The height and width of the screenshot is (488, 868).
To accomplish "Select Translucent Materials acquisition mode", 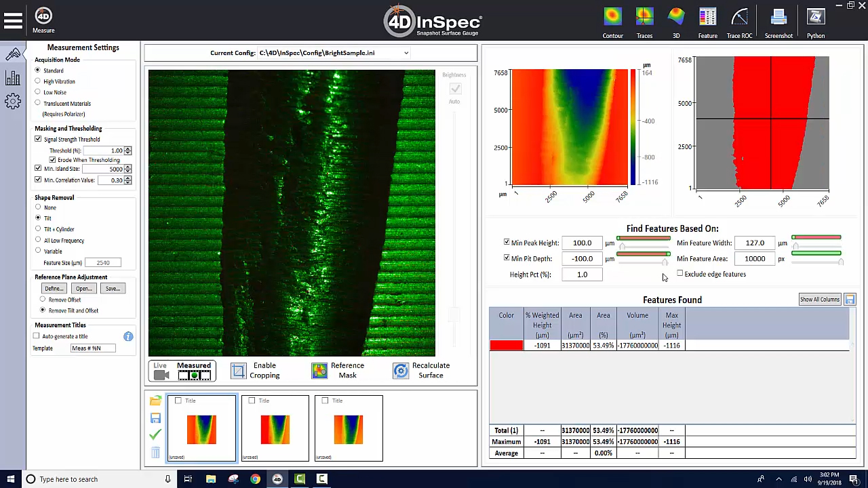I will tap(38, 103).
